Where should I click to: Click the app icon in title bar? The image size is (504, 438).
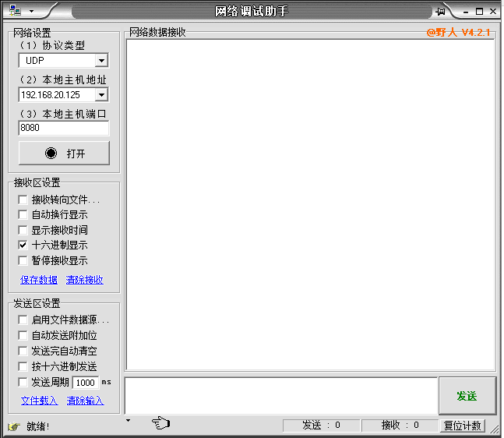point(15,11)
